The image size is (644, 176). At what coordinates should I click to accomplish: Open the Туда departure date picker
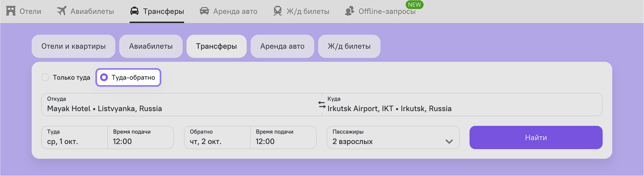click(x=74, y=138)
